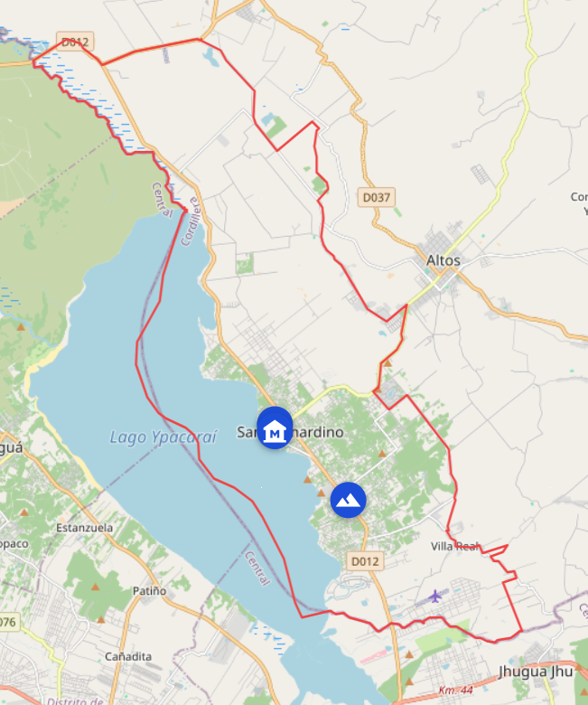
Task: Click the 076 road shield
Action: click(x=9, y=622)
